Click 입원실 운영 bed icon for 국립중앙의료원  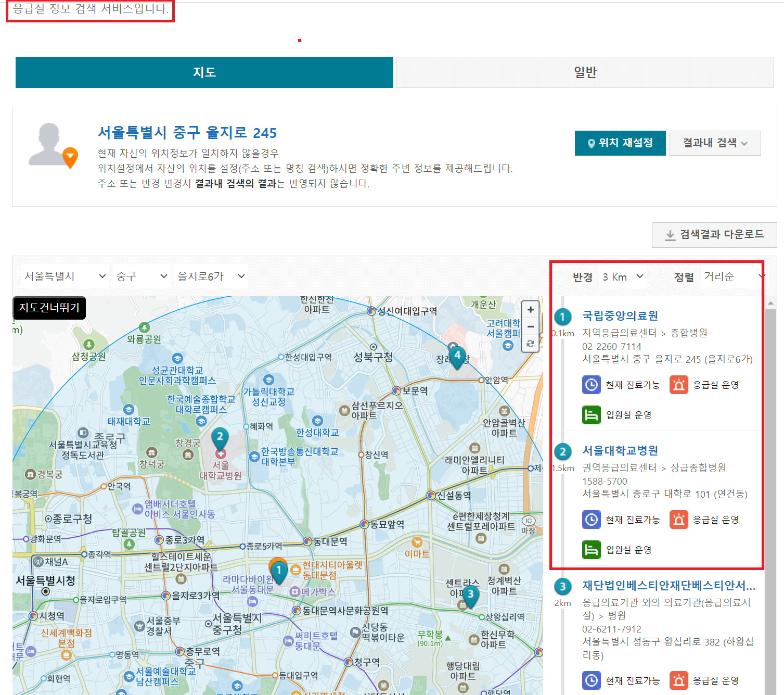[x=592, y=415]
